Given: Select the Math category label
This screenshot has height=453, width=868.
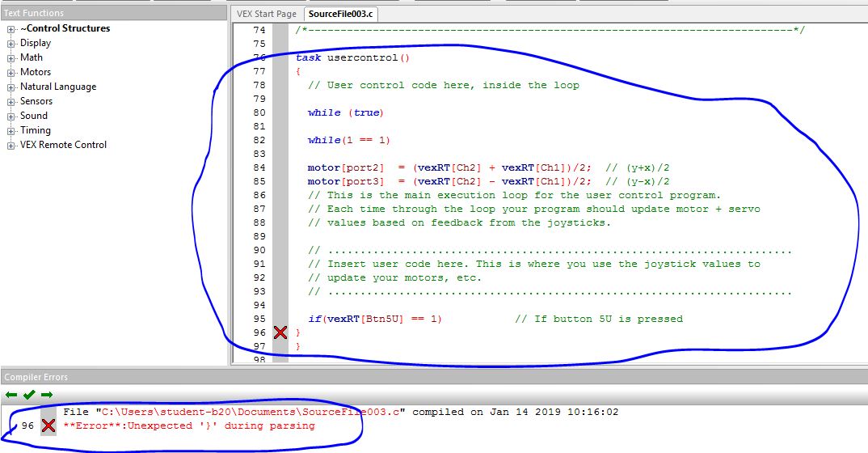Looking at the screenshot, I should [32, 57].
